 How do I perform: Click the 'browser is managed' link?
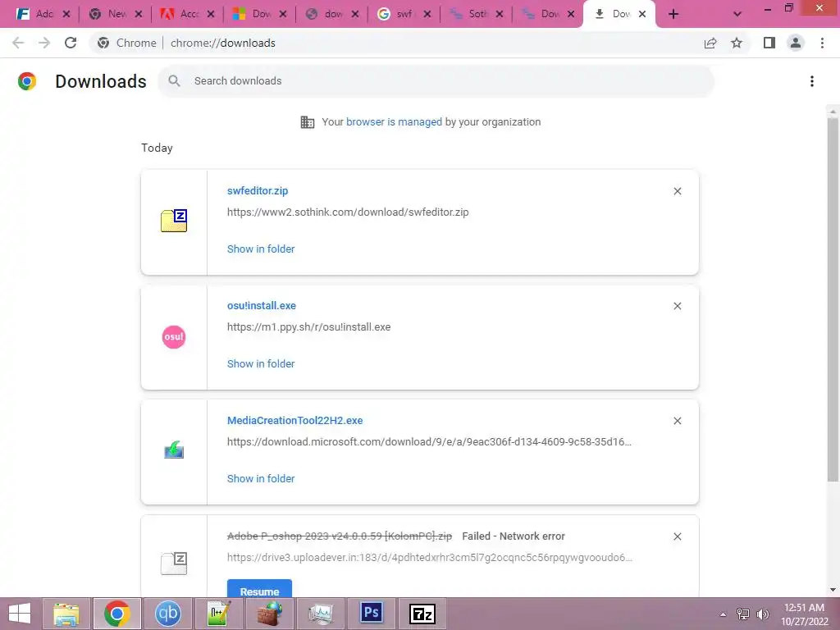(395, 122)
